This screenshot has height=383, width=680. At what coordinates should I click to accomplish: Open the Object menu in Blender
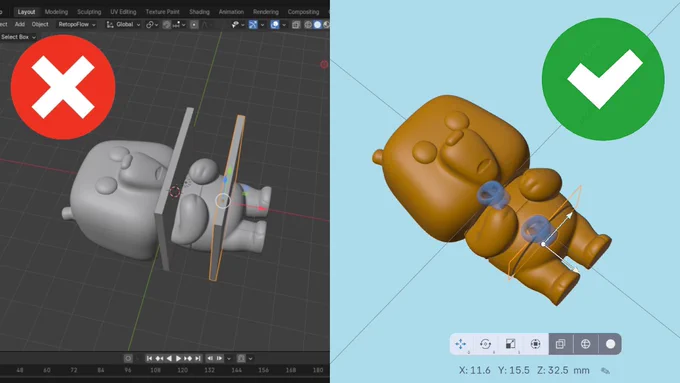coord(40,24)
